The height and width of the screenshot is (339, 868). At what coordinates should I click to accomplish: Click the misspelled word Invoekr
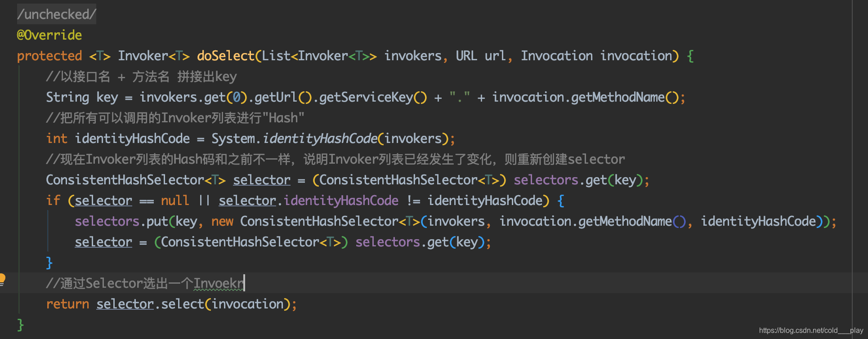tap(219, 283)
